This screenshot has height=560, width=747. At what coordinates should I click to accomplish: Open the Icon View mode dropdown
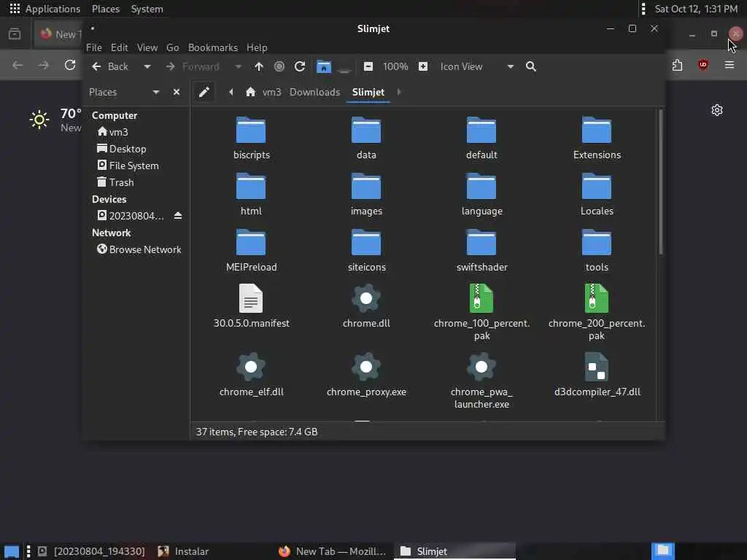tap(477, 66)
